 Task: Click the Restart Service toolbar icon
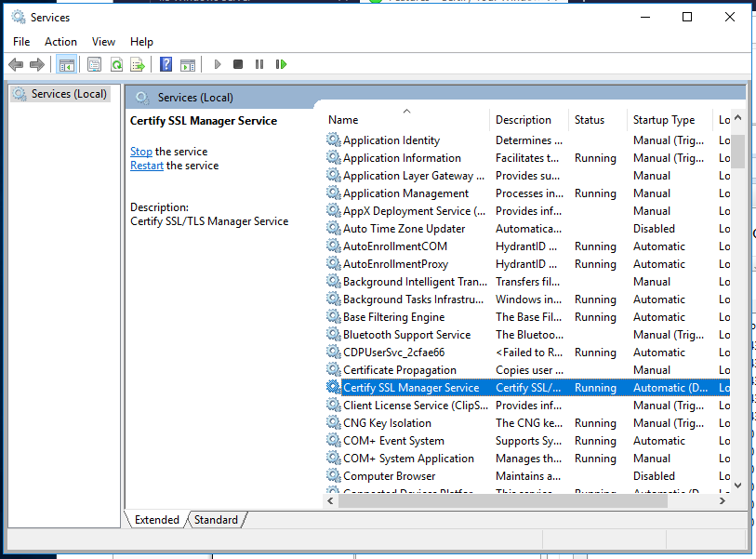tap(281, 64)
